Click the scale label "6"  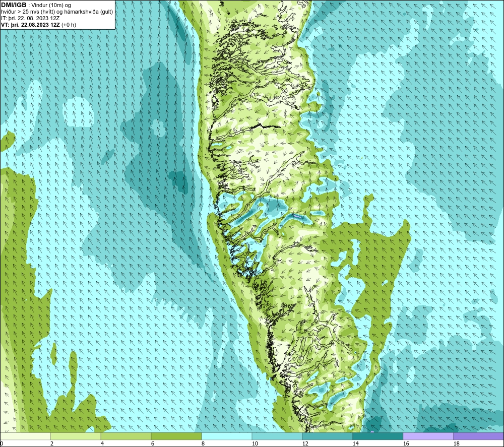point(153,444)
